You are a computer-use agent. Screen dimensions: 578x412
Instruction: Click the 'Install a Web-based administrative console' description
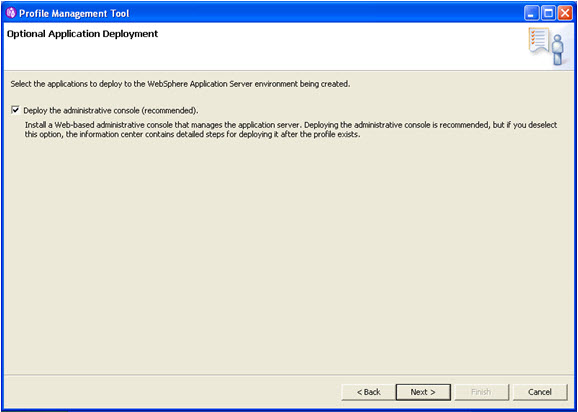pos(291,125)
